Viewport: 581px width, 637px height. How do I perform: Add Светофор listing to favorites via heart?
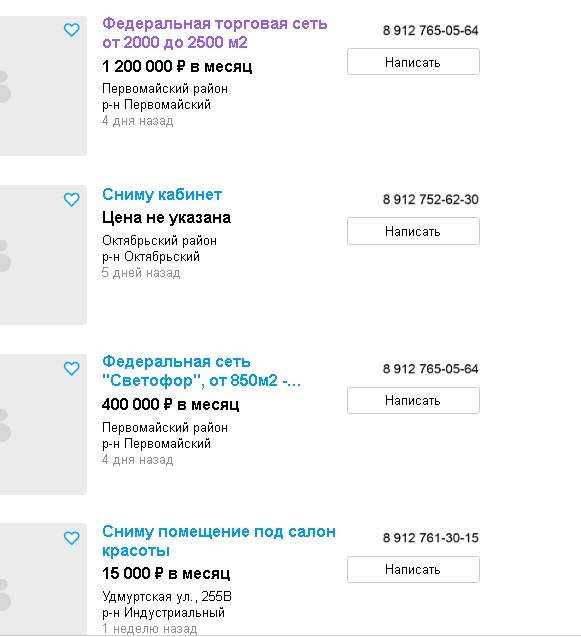tap(72, 369)
